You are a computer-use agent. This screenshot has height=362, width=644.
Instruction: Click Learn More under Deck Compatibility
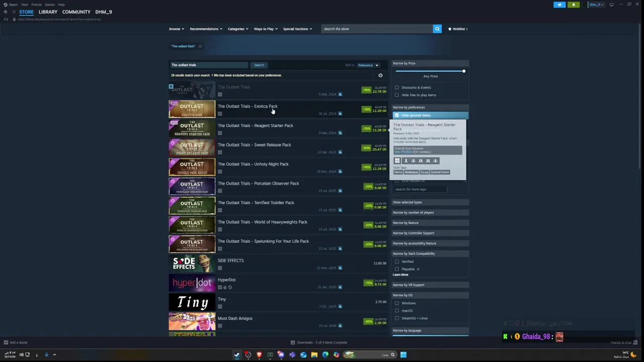(x=400, y=275)
